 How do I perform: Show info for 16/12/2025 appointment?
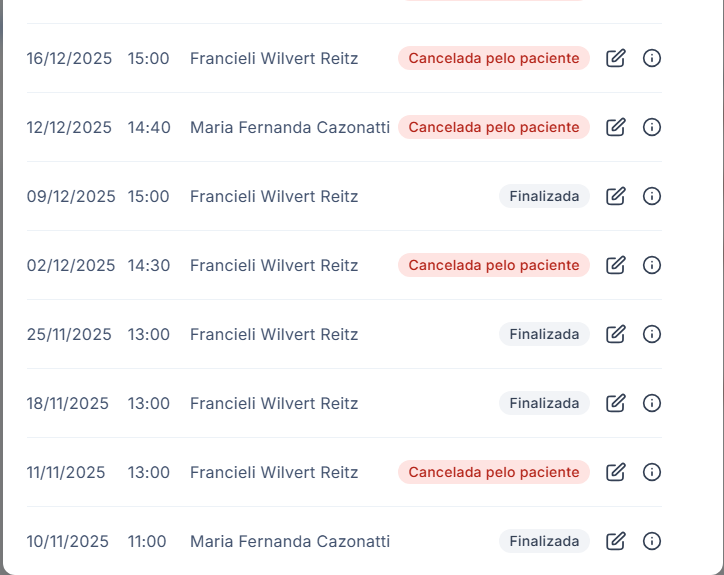pos(652,58)
